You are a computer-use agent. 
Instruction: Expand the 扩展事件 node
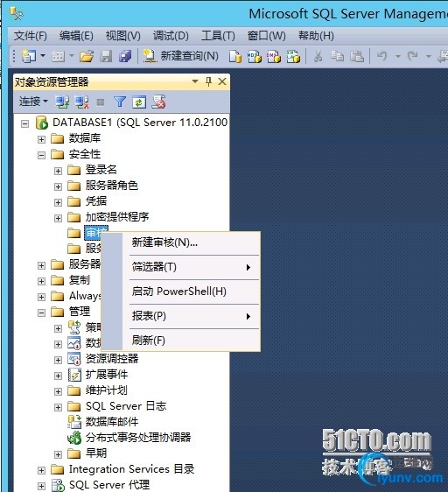click(x=58, y=376)
